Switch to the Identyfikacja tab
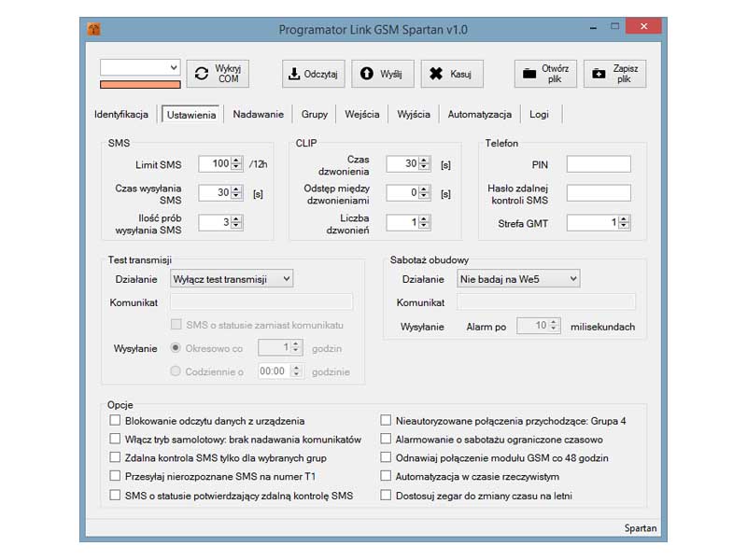The height and width of the screenshot is (560, 747). 121,114
